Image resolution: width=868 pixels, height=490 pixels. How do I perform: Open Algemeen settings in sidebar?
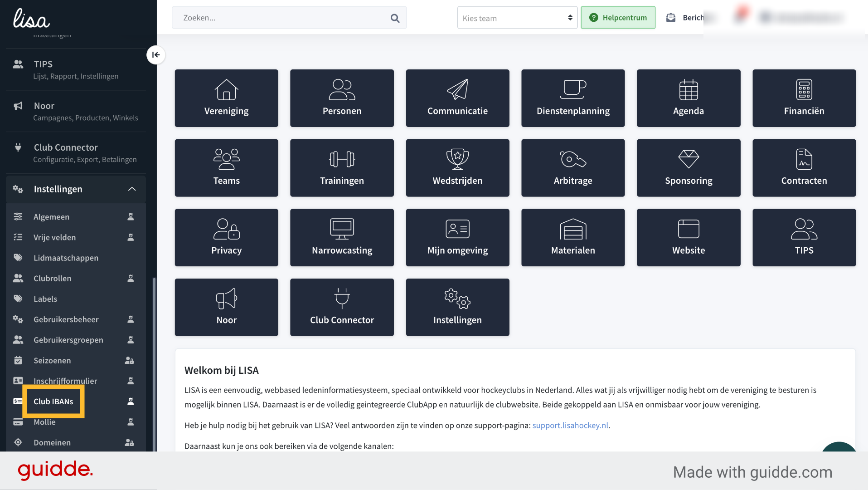[x=76, y=217]
